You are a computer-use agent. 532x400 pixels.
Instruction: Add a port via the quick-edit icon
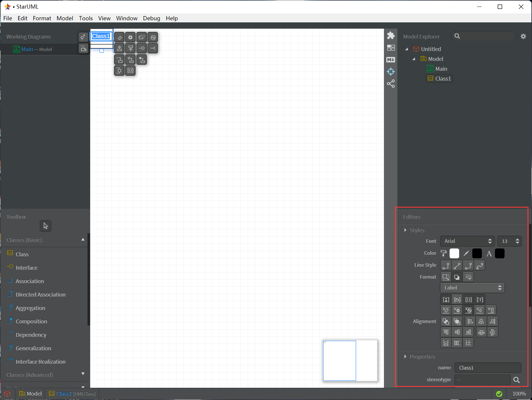tap(119, 71)
